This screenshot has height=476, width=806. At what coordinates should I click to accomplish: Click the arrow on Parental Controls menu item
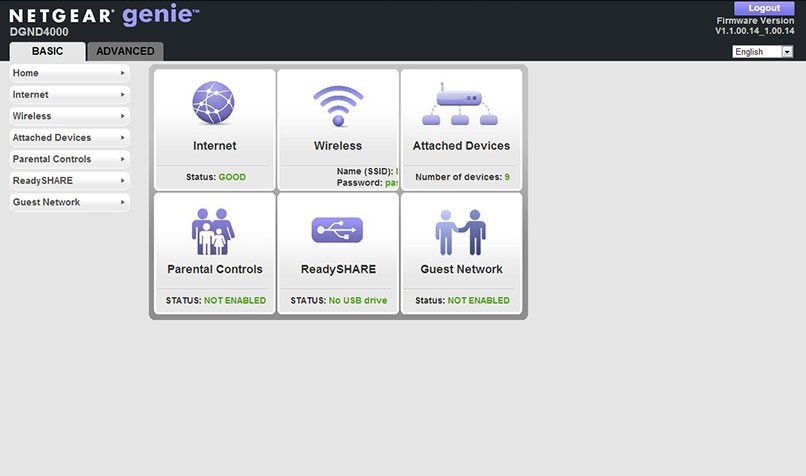coord(122,159)
